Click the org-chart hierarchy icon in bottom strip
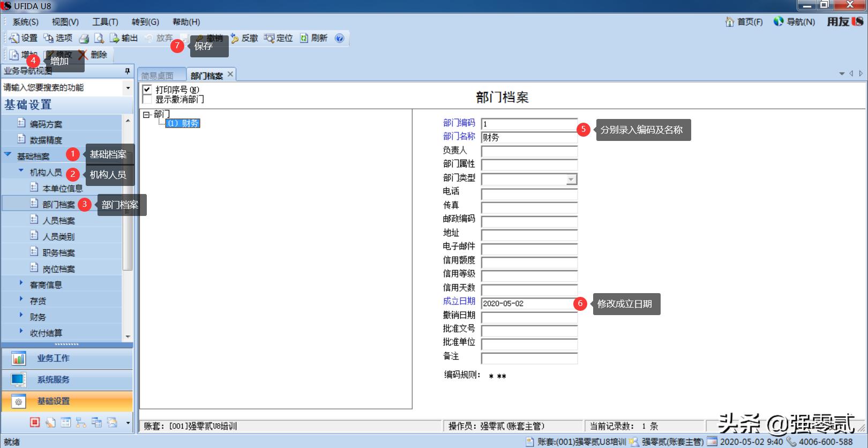Image resolution: width=868 pixels, height=448 pixels. 81,422
